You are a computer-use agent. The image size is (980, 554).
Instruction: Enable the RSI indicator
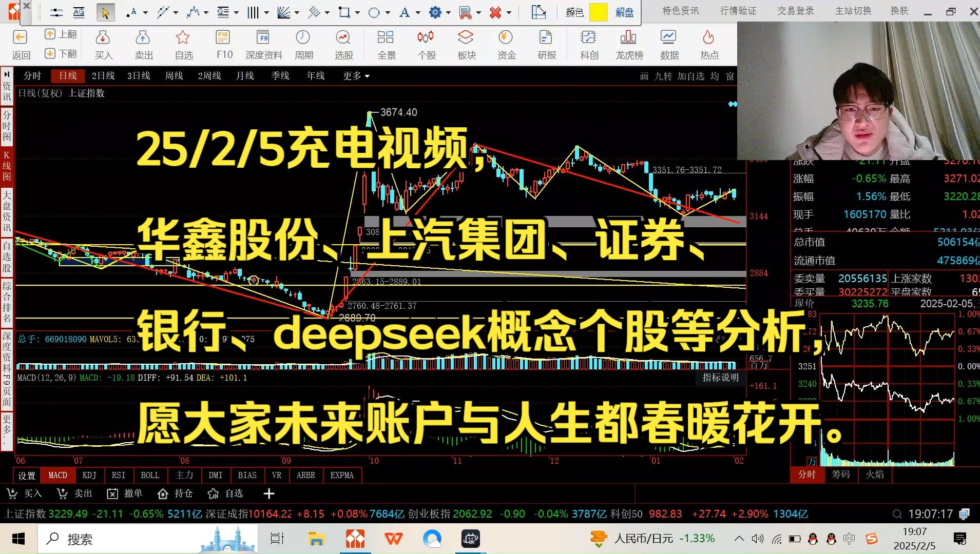[x=119, y=475]
